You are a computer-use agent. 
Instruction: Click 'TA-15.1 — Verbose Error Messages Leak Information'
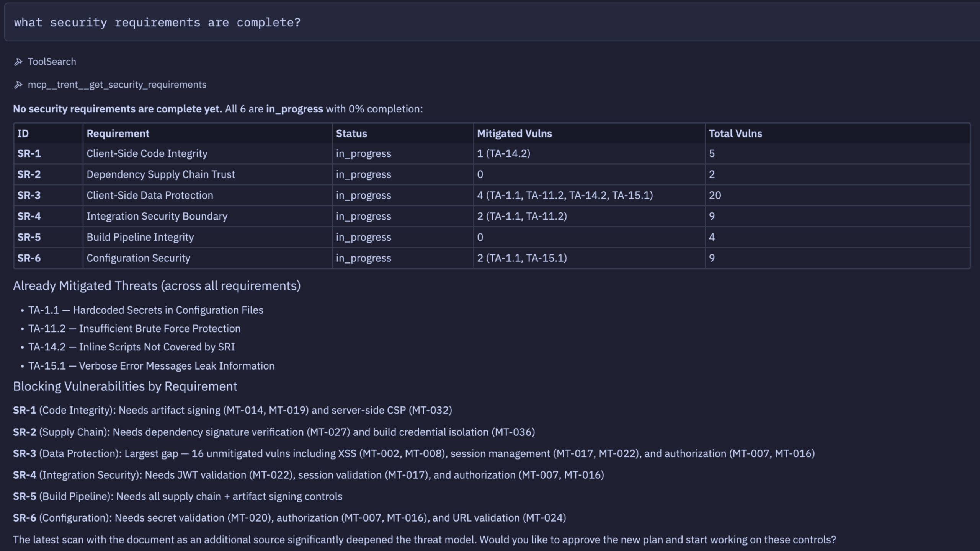click(152, 366)
